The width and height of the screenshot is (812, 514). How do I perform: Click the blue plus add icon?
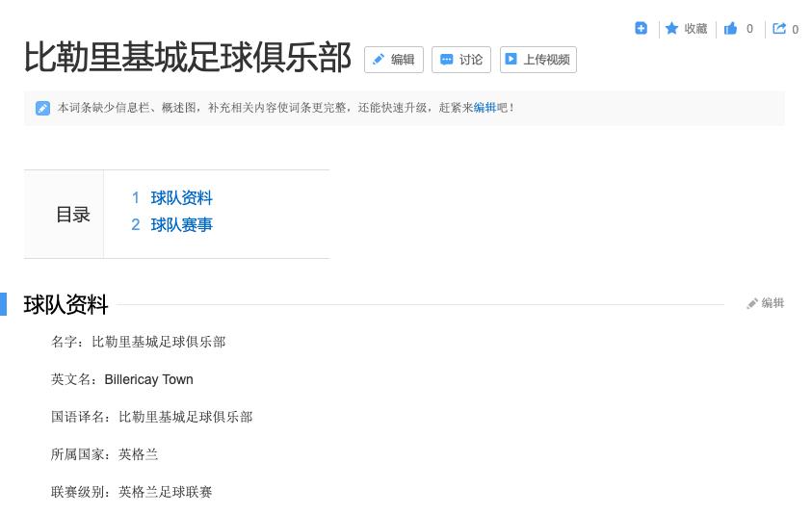641,28
